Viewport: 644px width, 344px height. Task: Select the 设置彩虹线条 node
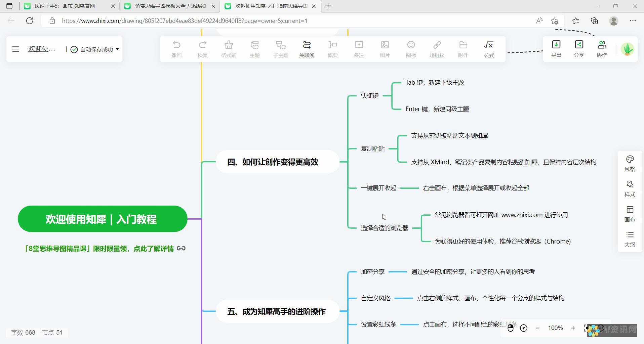click(x=378, y=325)
